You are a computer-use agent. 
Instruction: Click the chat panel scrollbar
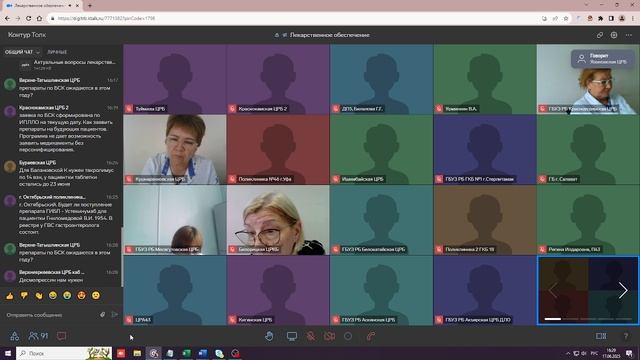pyautogui.click(x=121, y=256)
